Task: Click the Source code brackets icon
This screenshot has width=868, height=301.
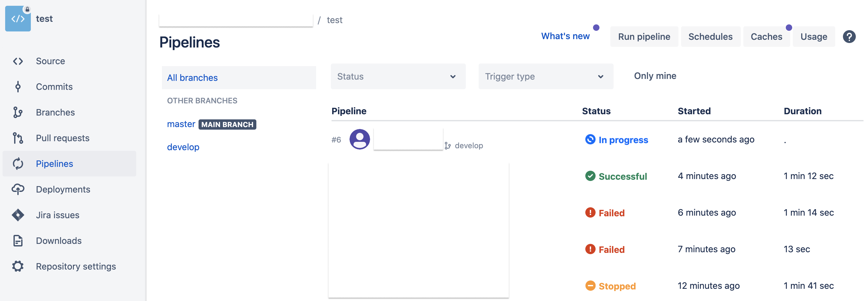Action: (18, 61)
